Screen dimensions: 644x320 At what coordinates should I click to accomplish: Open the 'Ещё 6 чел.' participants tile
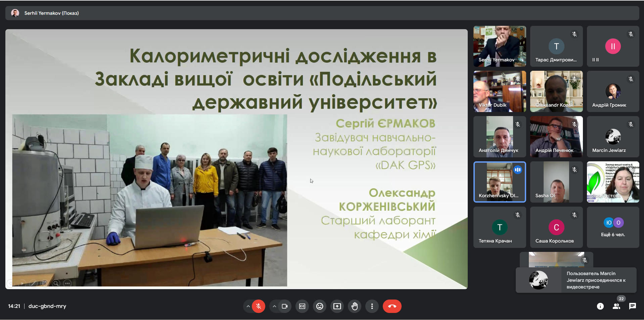pos(613,227)
